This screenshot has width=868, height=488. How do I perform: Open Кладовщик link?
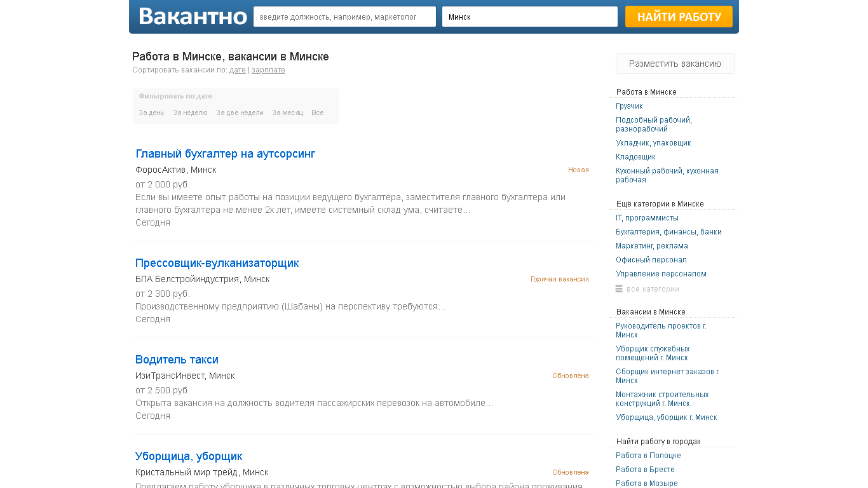pyautogui.click(x=635, y=157)
